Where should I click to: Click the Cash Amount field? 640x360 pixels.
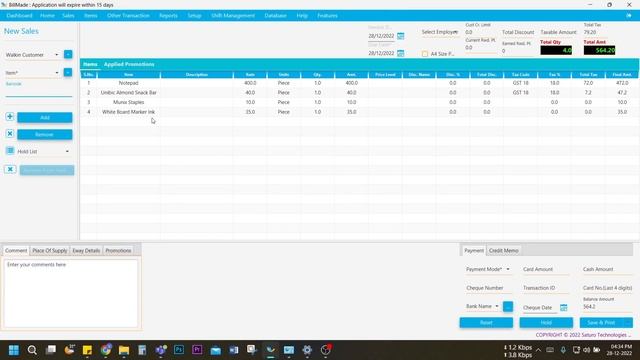pos(607,269)
